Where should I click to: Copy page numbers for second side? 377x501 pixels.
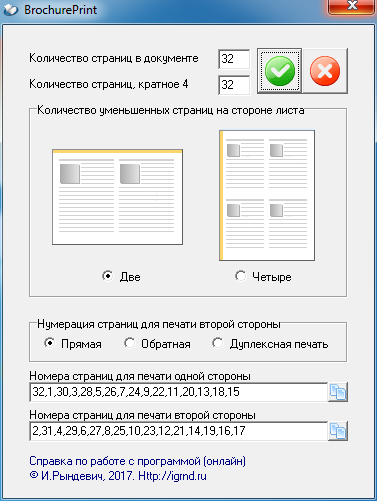click(x=338, y=431)
